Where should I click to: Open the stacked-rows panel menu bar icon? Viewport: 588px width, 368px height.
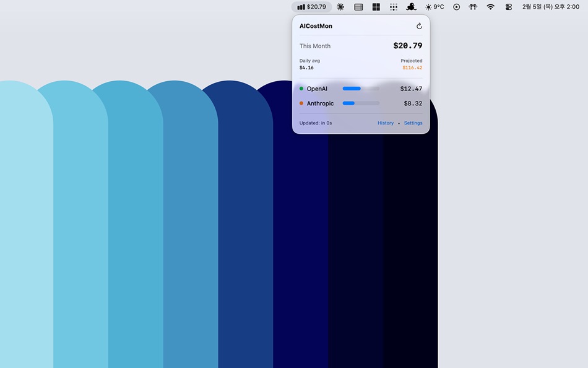tap(358, 7)
